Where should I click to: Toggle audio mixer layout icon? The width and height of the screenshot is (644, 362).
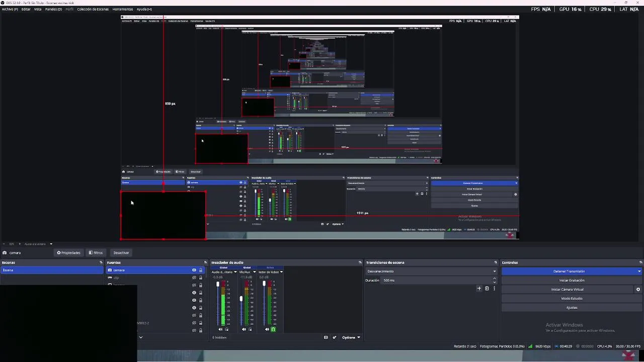326,337
